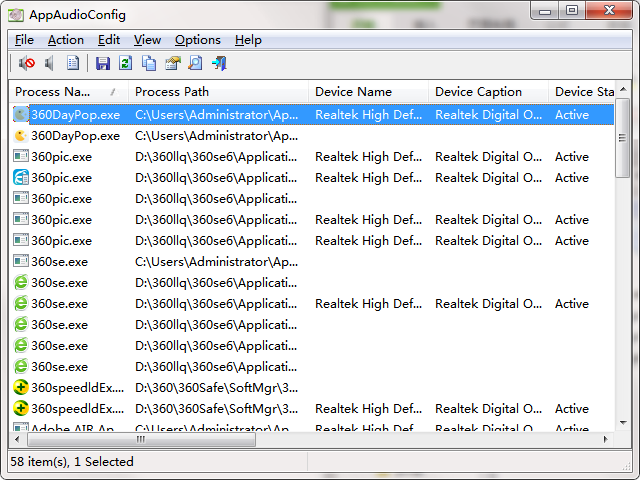Open the Options menu
This screenshot has width=640, height=480.
(197, 40)
